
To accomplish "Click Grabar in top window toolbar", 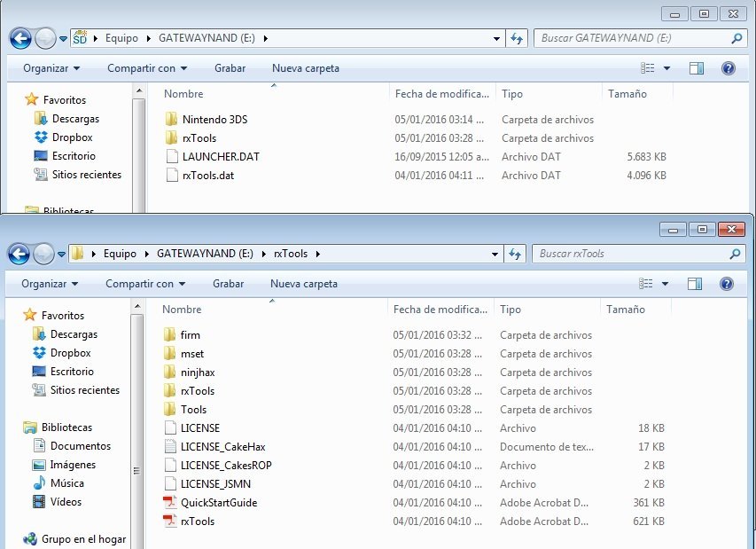I will [230, 68].
